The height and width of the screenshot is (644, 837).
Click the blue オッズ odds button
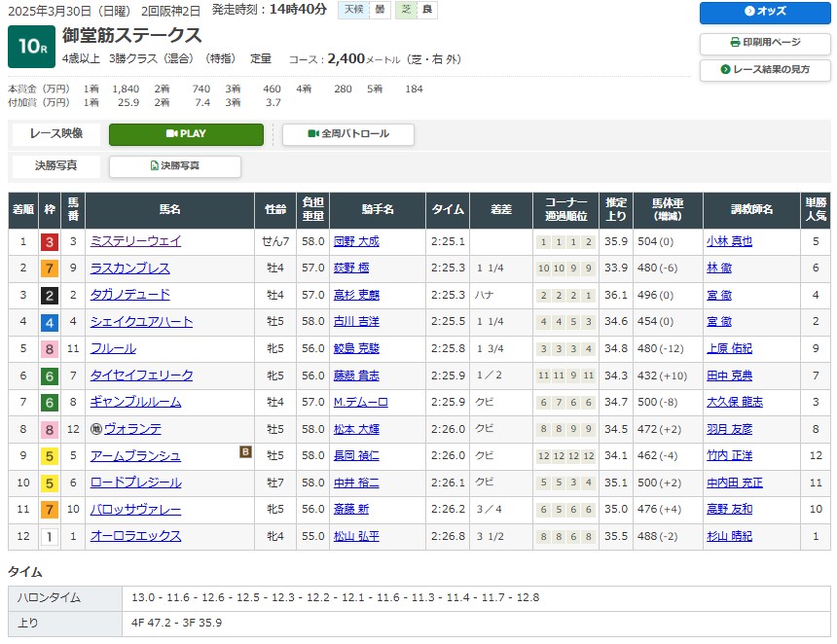764,12
